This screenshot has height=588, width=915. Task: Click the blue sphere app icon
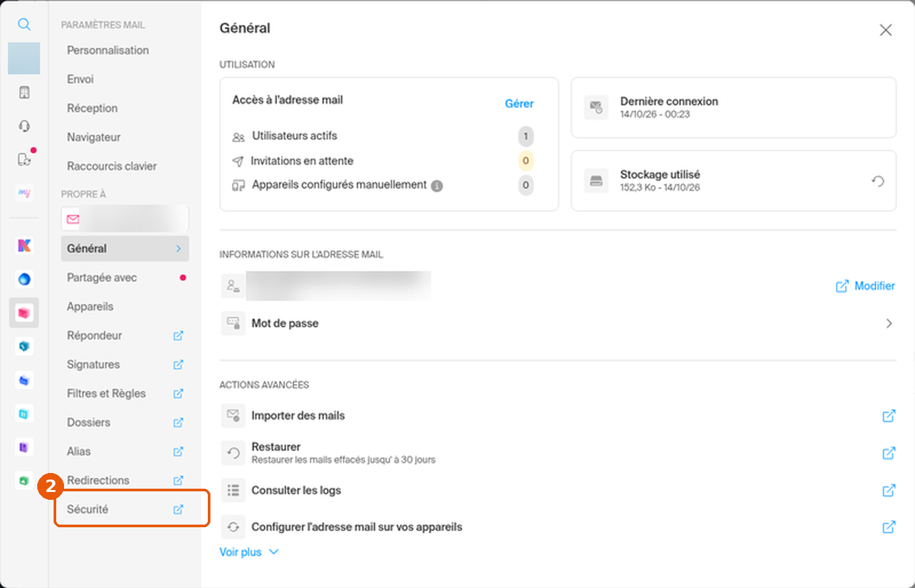(24, 279)
